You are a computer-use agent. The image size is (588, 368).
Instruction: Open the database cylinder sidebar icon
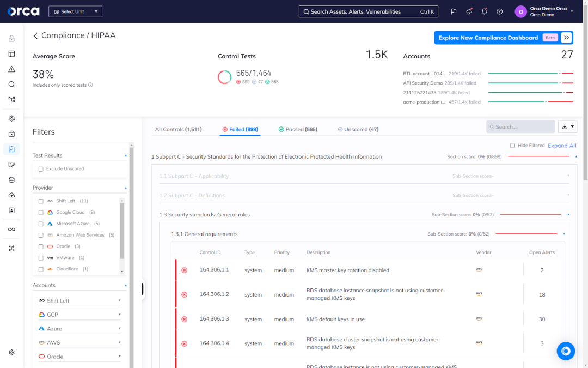(11, 180)
